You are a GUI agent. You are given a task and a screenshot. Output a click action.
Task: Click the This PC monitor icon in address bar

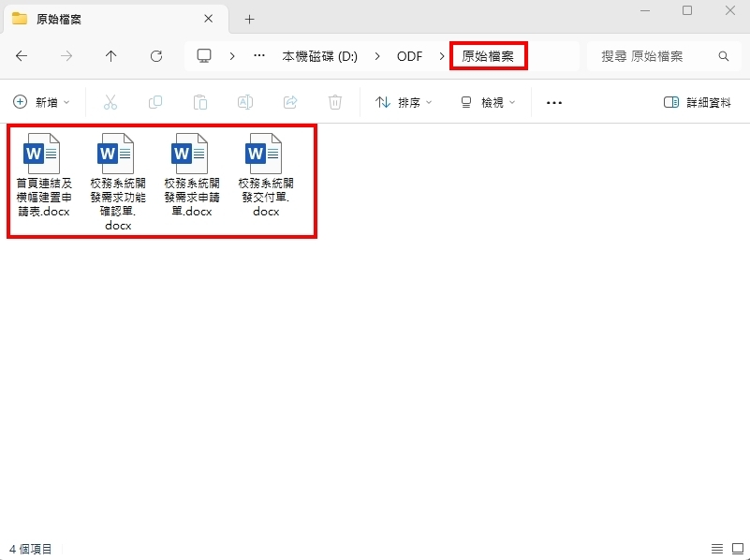(x=204, y=56)
